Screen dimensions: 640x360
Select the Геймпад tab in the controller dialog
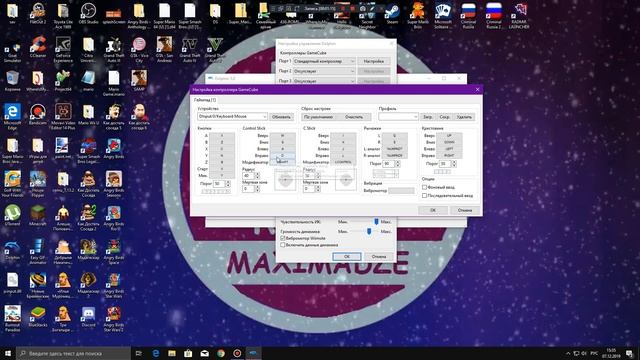(205, 100)
